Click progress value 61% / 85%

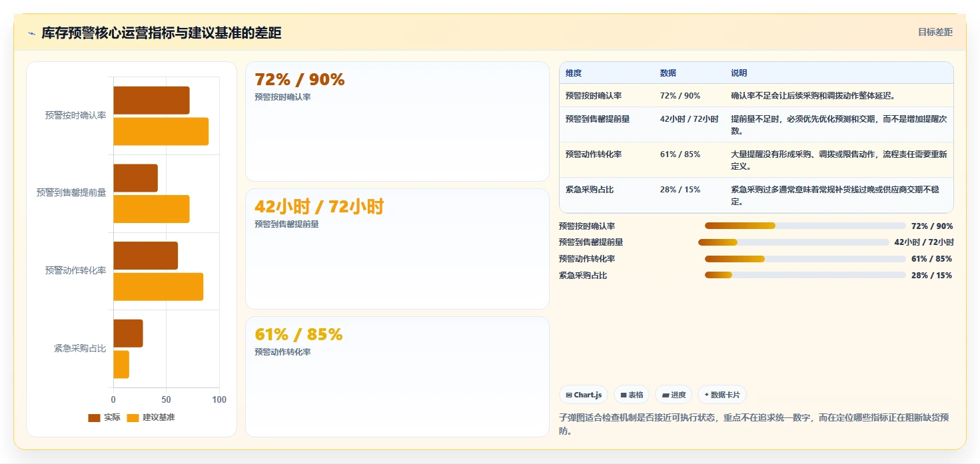tap(932, 259)
